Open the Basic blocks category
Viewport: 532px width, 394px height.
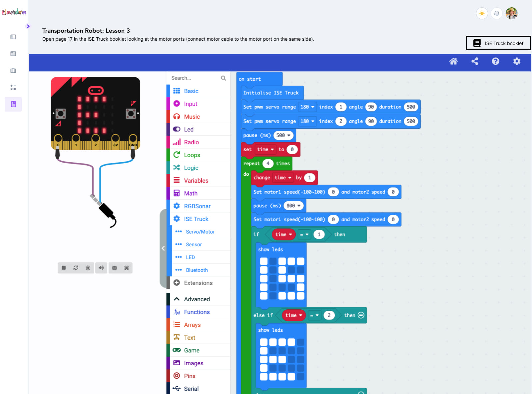(x=198, y=91)
